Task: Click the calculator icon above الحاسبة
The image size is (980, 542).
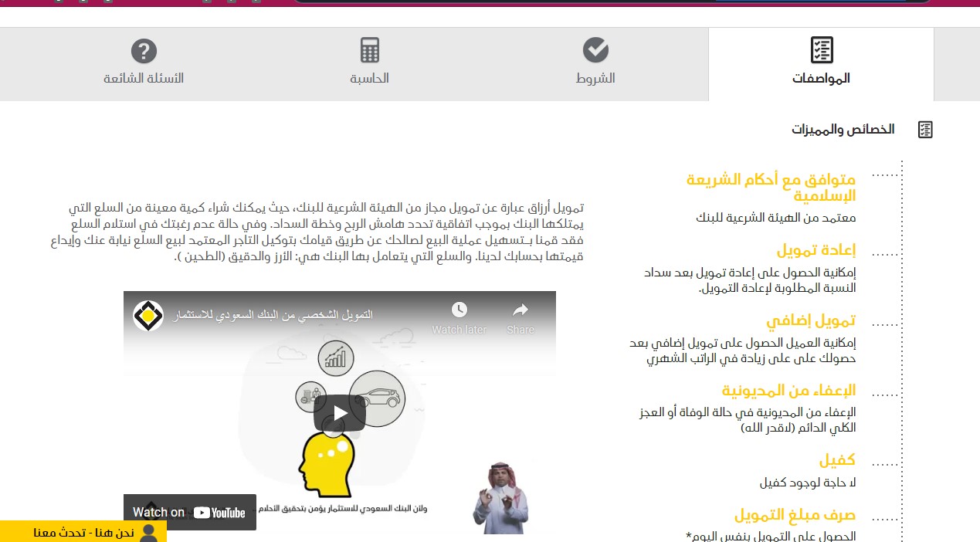Action: pos(370,50)
